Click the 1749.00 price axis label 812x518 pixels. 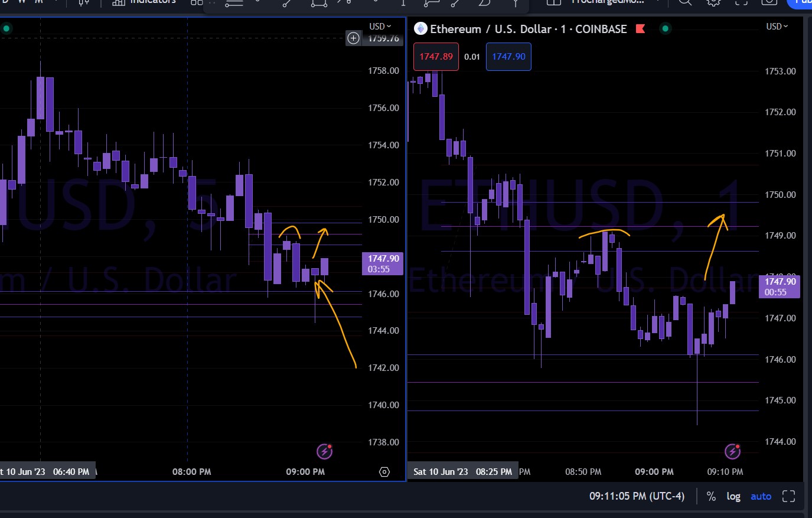coord(780,236)
